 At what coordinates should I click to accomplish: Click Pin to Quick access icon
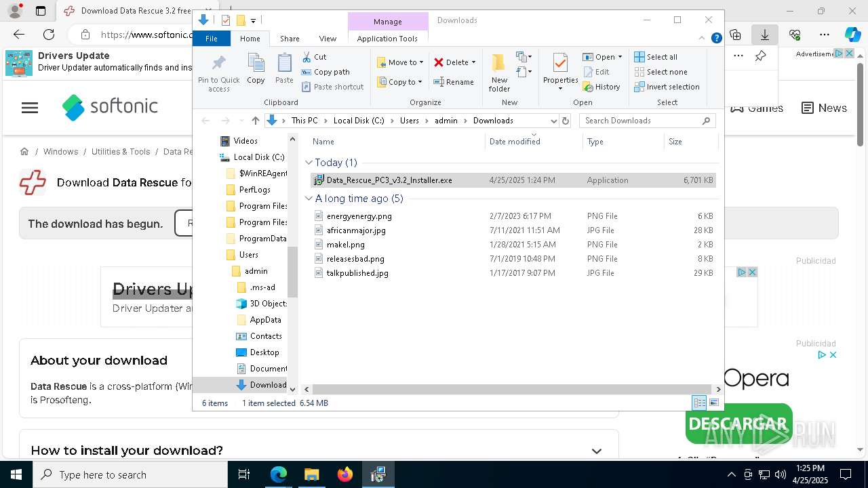tap(218, 73)
